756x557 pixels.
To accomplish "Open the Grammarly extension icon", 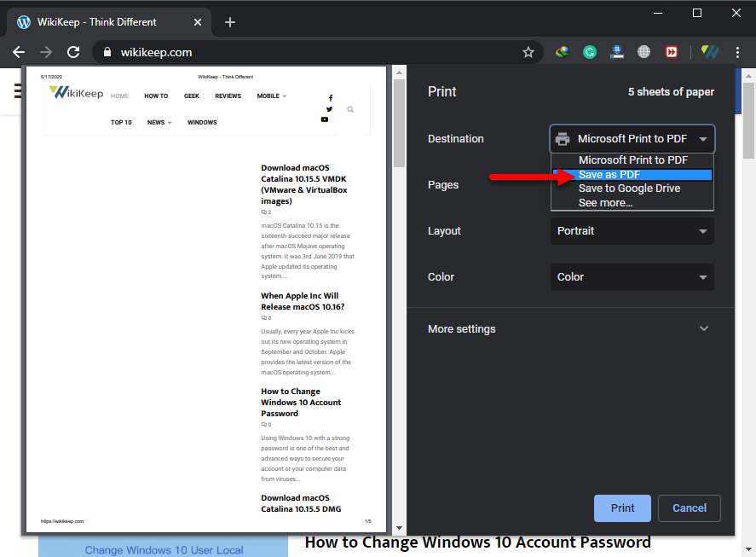I will 590,52.
